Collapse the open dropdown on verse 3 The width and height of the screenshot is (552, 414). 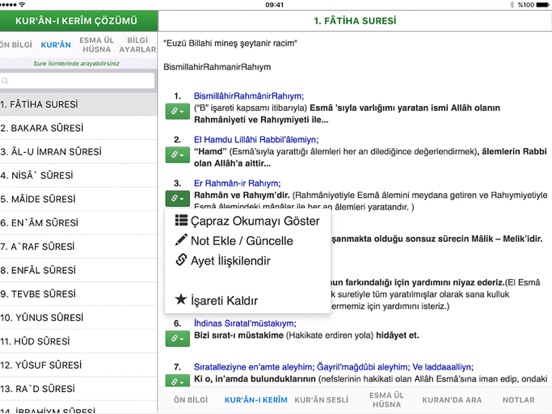(x=177, y=199)
